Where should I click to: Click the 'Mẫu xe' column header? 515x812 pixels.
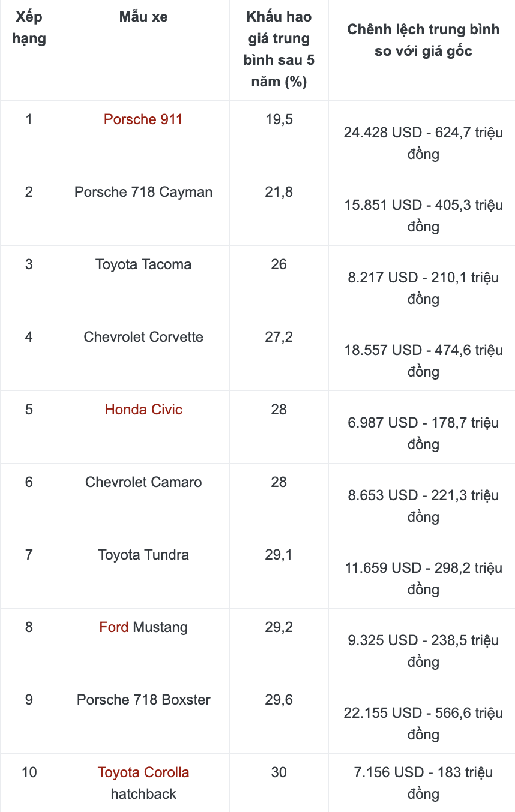click(143, 17)
